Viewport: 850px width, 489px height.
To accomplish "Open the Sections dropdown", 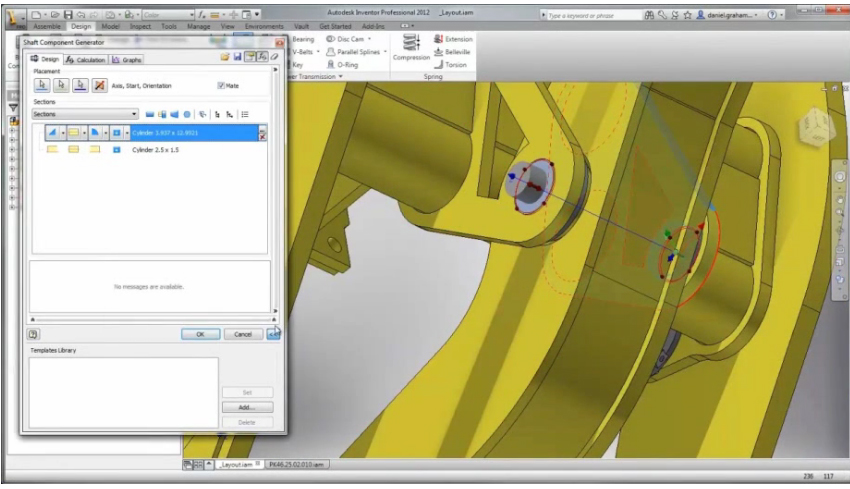I will [85, 115].
